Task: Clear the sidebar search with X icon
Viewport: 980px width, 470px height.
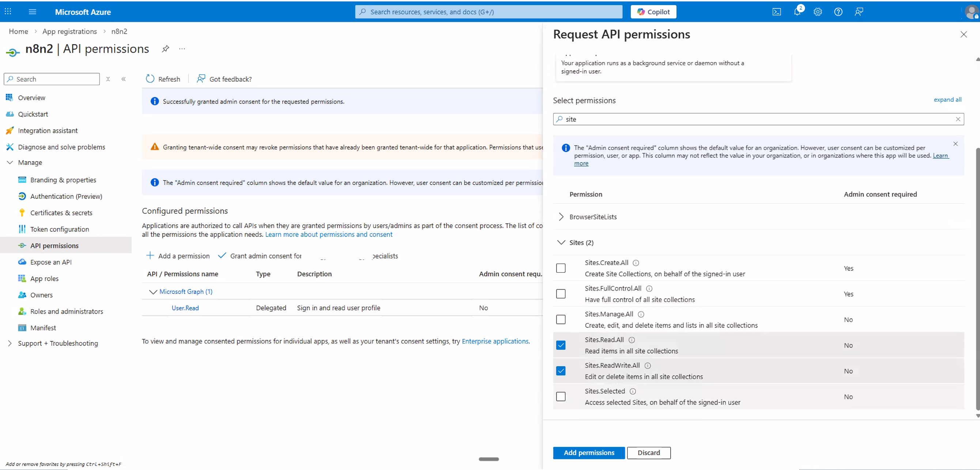Action: coord(108,79)
